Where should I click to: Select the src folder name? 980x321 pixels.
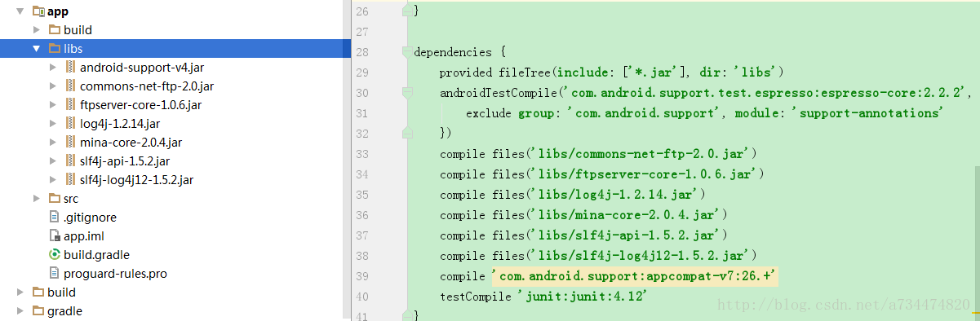tap(71, 199)
